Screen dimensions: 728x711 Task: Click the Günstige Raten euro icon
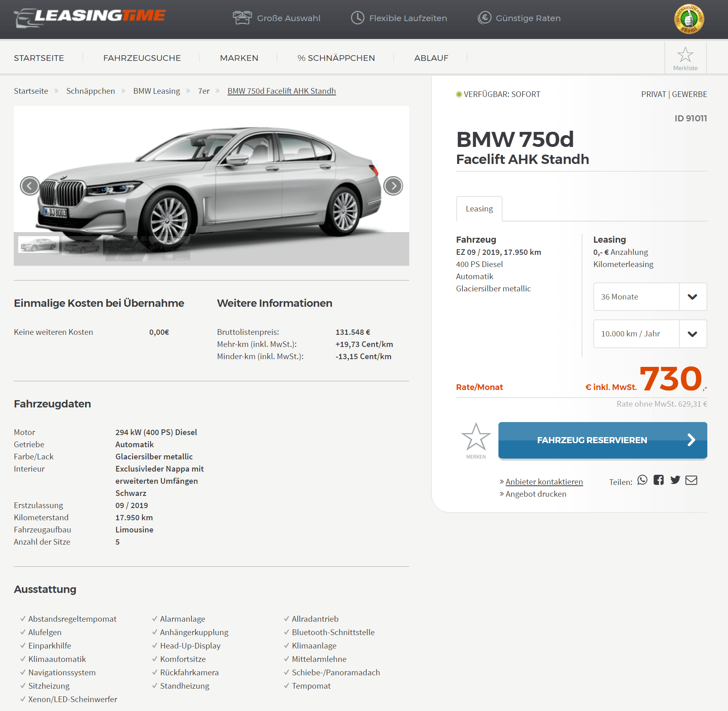484,18
